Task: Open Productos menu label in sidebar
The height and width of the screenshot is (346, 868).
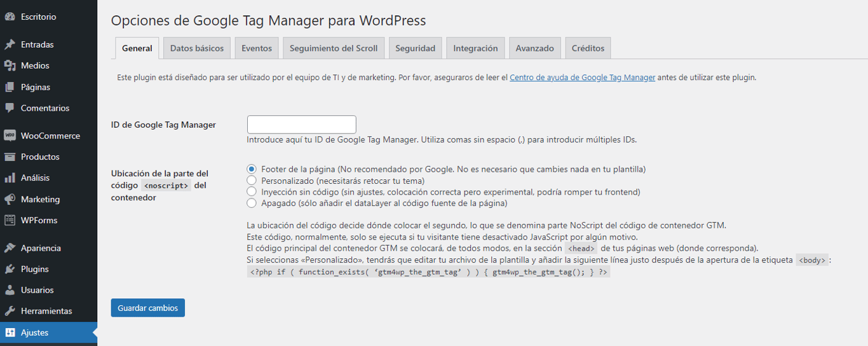Action: coord(40,156)
